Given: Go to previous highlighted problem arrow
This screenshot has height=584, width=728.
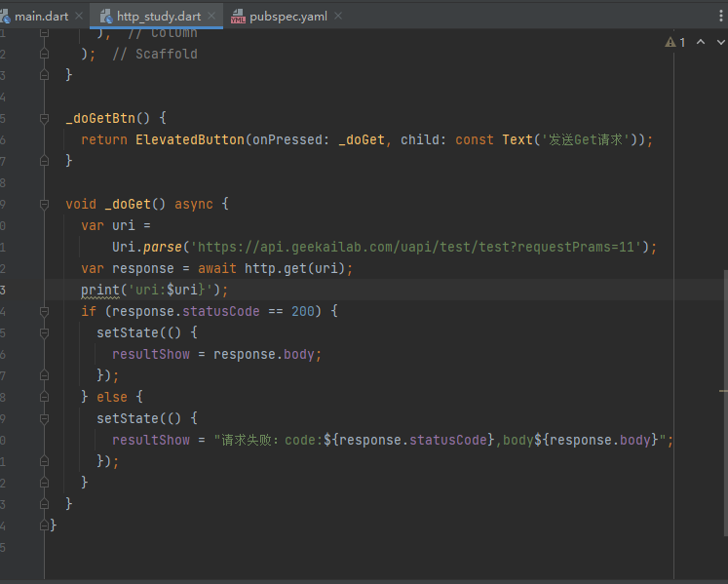Looking at the screenshot, I should coord(701,42).
